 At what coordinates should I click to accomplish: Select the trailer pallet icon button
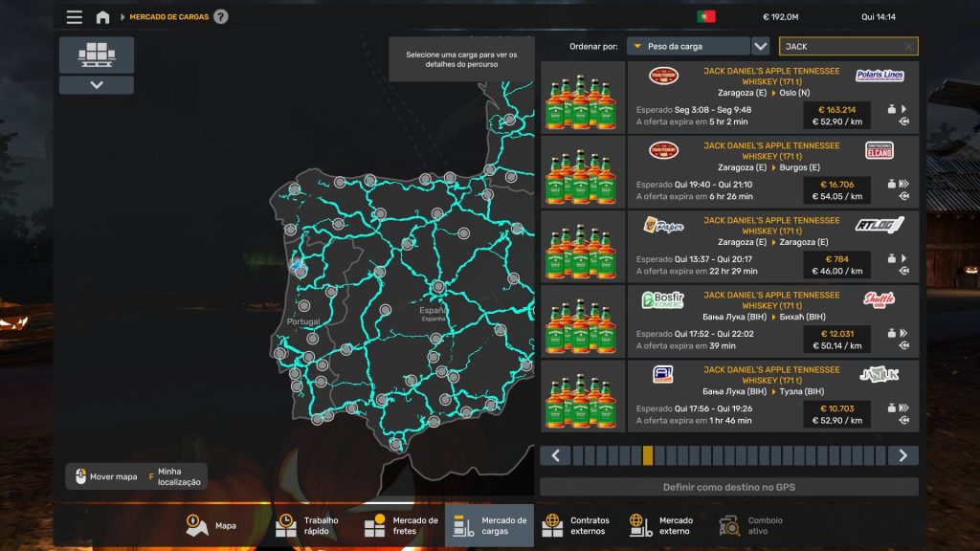[x=97, y=55]
